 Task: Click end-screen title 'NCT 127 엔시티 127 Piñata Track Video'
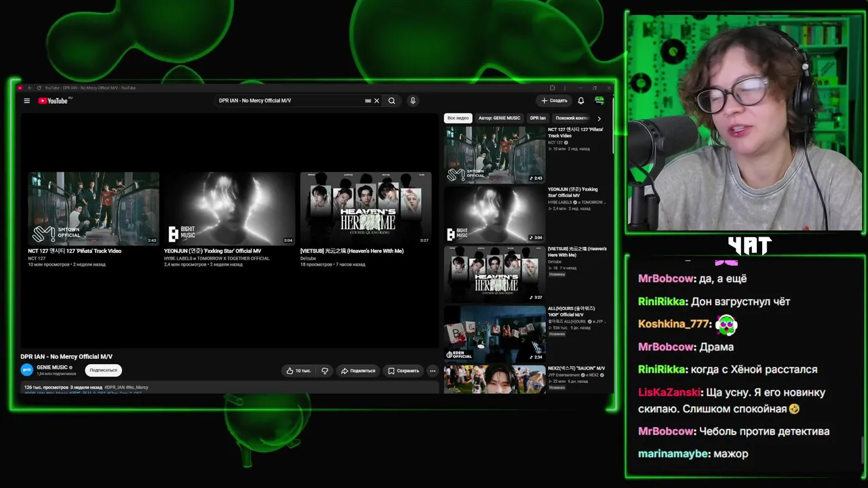coord(75,251)
